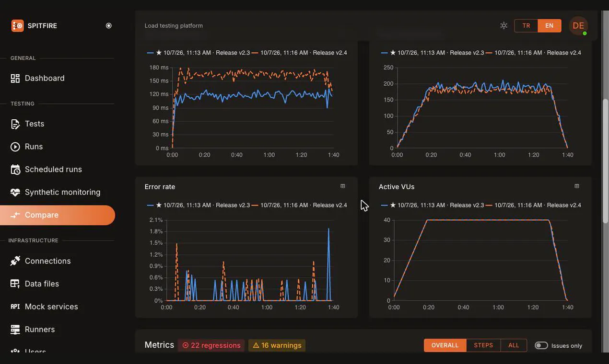The image size is (609, 364).
Task: Select the Compare menu item
Action: pos(58,215)
